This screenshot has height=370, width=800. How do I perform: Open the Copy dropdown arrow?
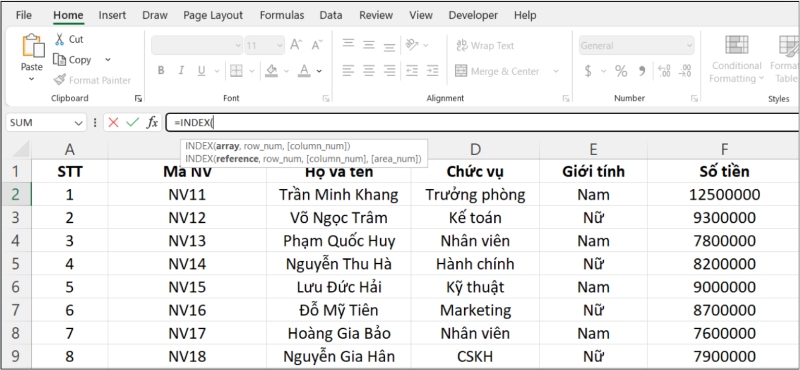click(108, 60)
